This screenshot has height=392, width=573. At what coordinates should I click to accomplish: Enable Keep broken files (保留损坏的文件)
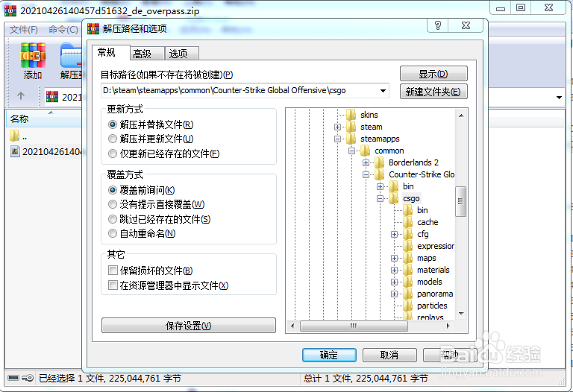[113, 271]
